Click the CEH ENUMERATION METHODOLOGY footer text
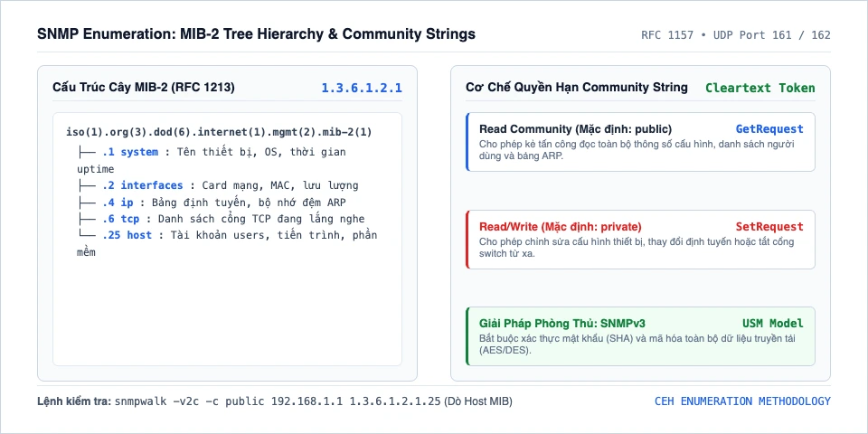868x434 pixels. click(742, 401)
